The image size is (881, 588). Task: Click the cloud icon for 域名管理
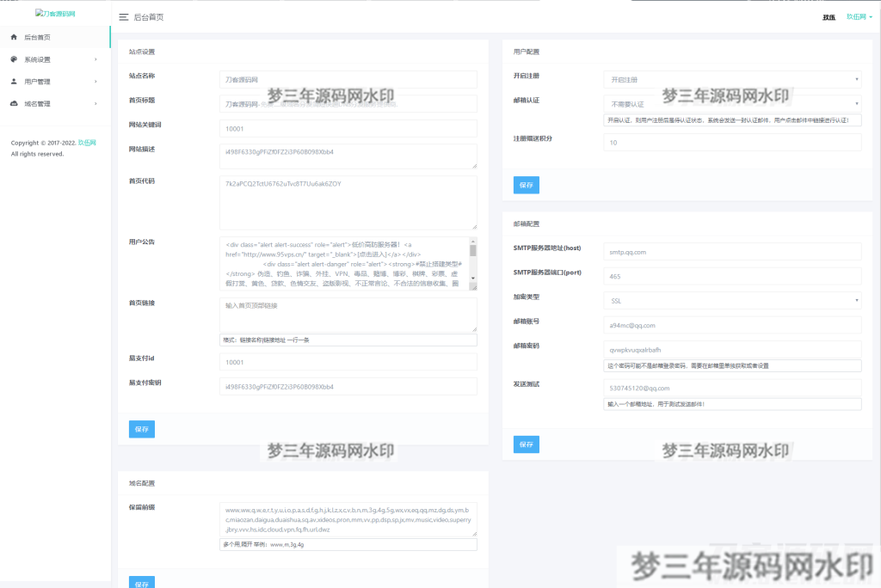click(x=14, y=103)
